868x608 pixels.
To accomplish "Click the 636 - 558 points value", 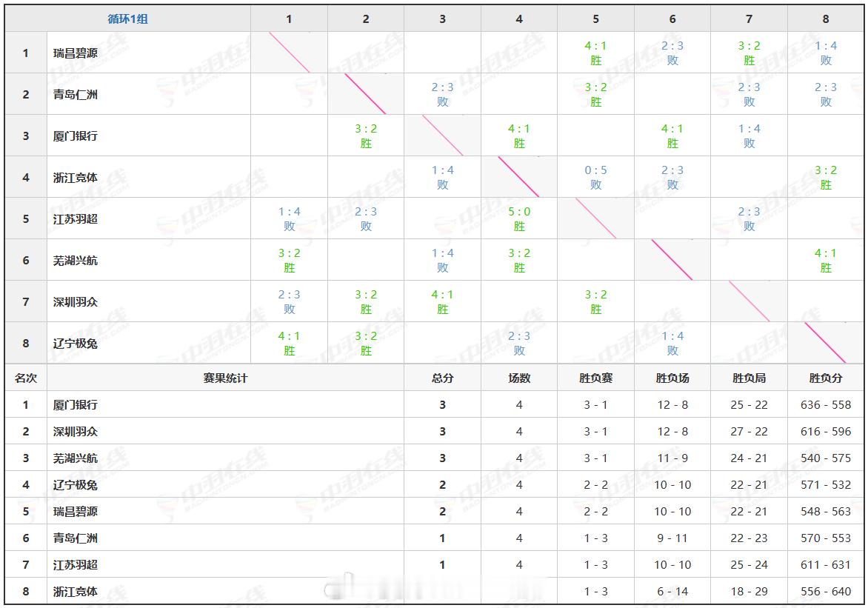I will tap(825, 405).
